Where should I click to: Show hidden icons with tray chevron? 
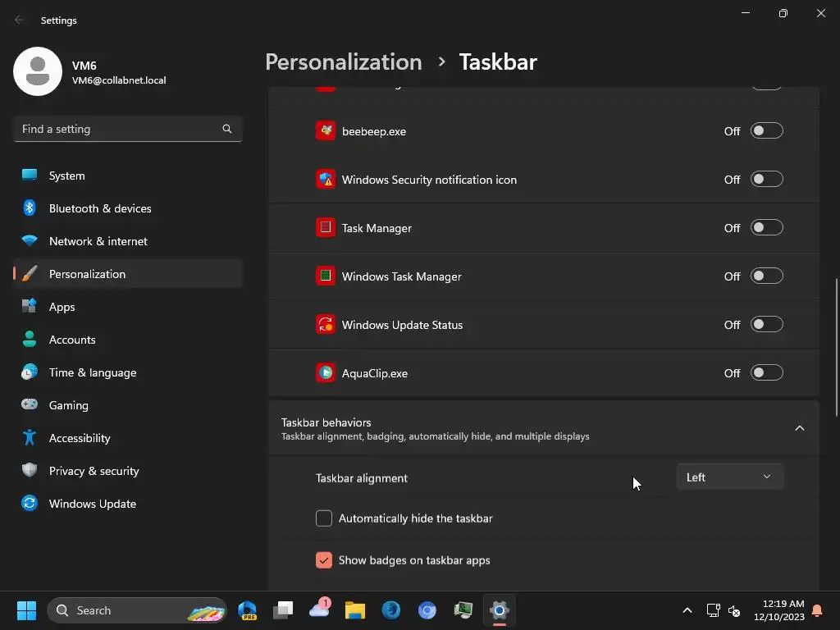pos(687,610)
